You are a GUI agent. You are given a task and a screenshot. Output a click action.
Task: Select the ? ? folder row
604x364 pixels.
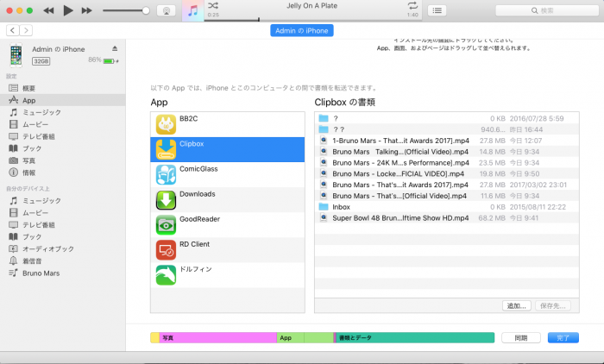click(447, 129)
